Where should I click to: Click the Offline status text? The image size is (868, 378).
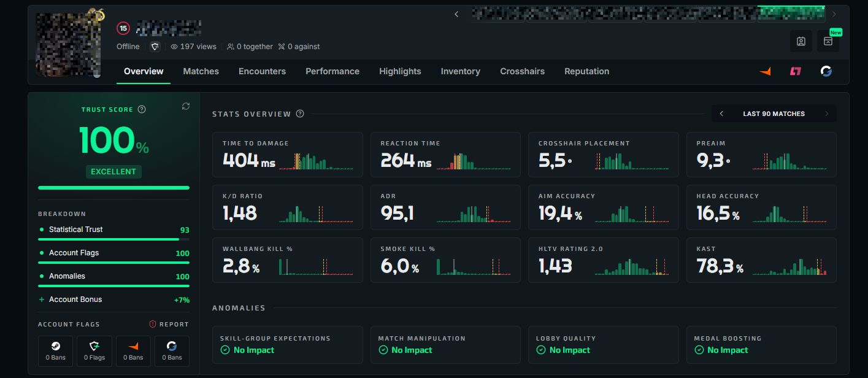click(x=128, y=47)
